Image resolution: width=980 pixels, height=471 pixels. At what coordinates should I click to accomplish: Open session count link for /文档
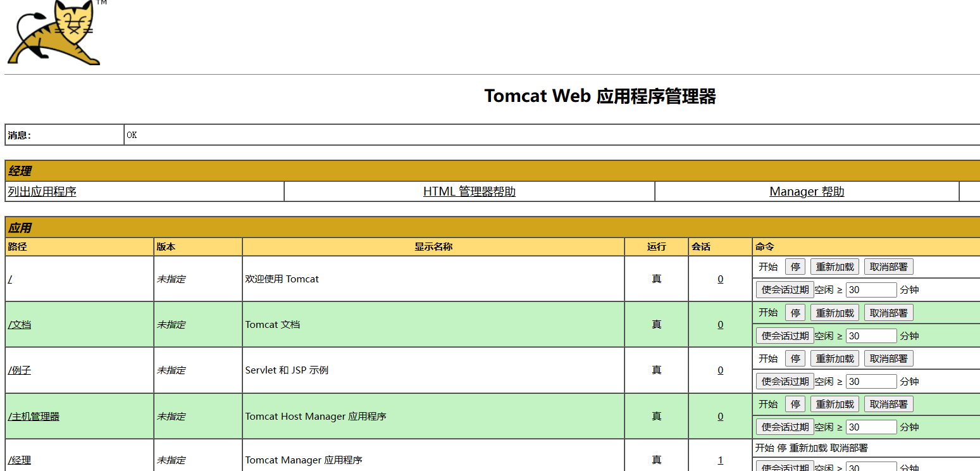tap(720, 325)
